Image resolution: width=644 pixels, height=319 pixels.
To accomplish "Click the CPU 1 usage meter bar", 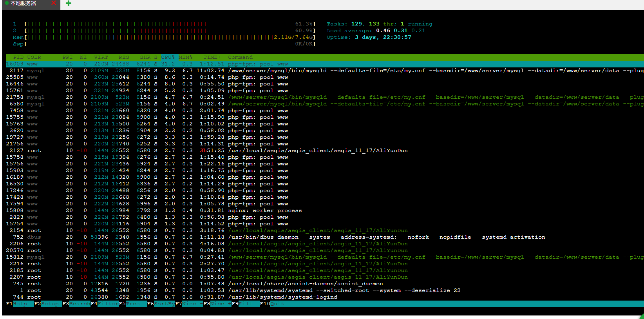I will pyautogui.click(x=170, y=24).
